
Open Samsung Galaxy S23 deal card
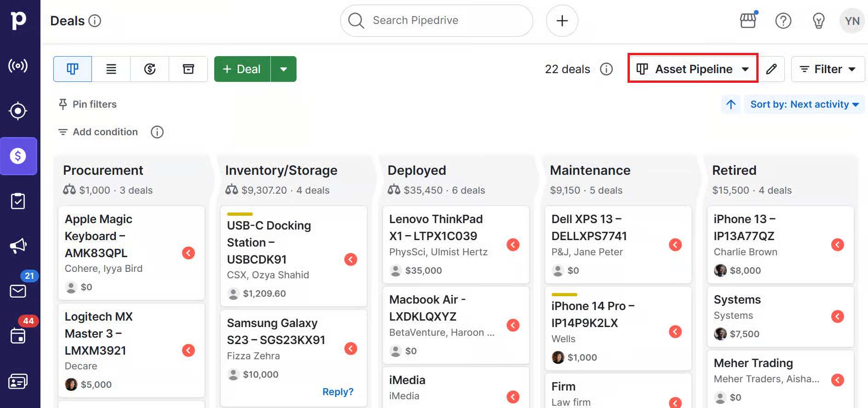pos(294,358)
